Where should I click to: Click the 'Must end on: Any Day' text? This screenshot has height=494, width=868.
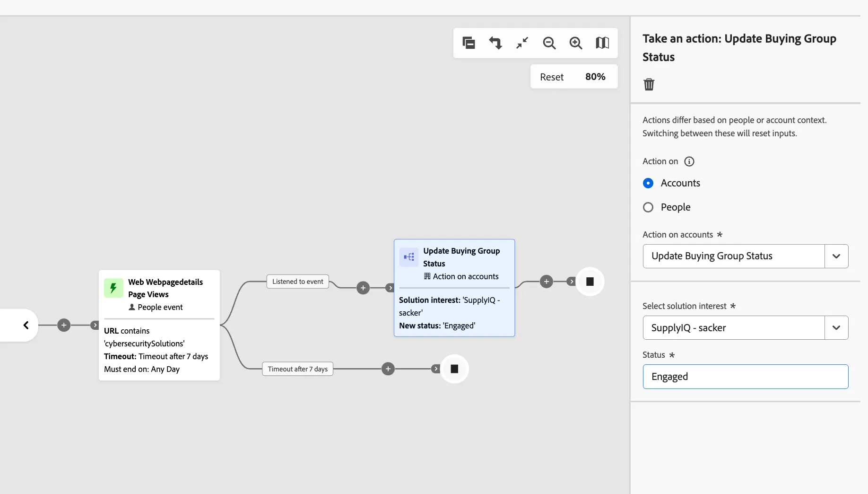point(142,369)
